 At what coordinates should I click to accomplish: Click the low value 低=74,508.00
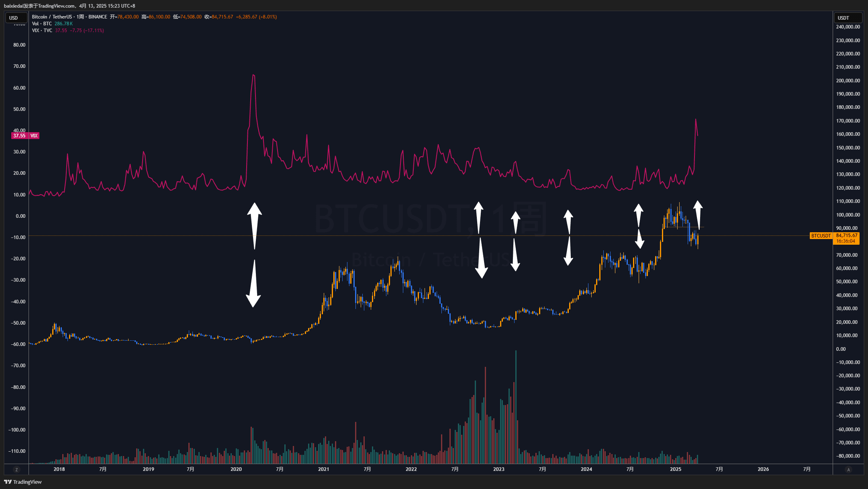tap(187, 17)
